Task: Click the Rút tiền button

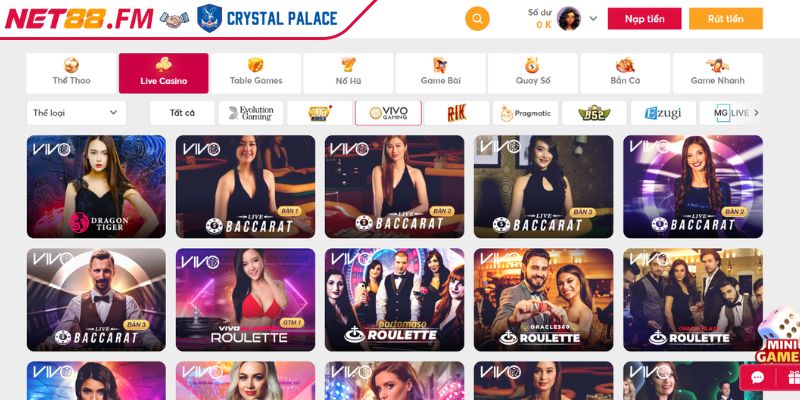Action: [x=726, y=19]
